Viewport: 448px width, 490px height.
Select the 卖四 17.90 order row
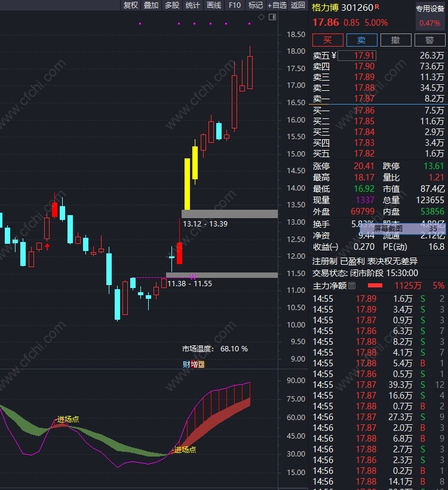[x=378, y=66]
